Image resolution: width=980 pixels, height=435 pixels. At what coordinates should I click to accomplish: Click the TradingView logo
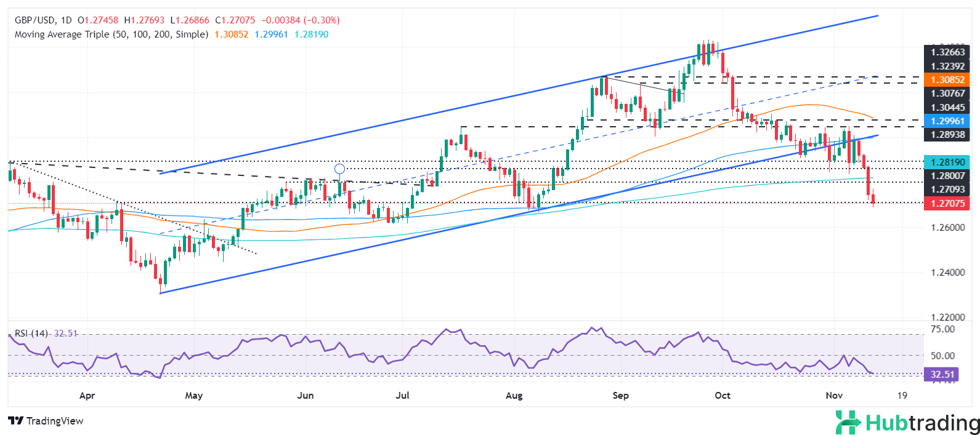(x=46, y=421)
